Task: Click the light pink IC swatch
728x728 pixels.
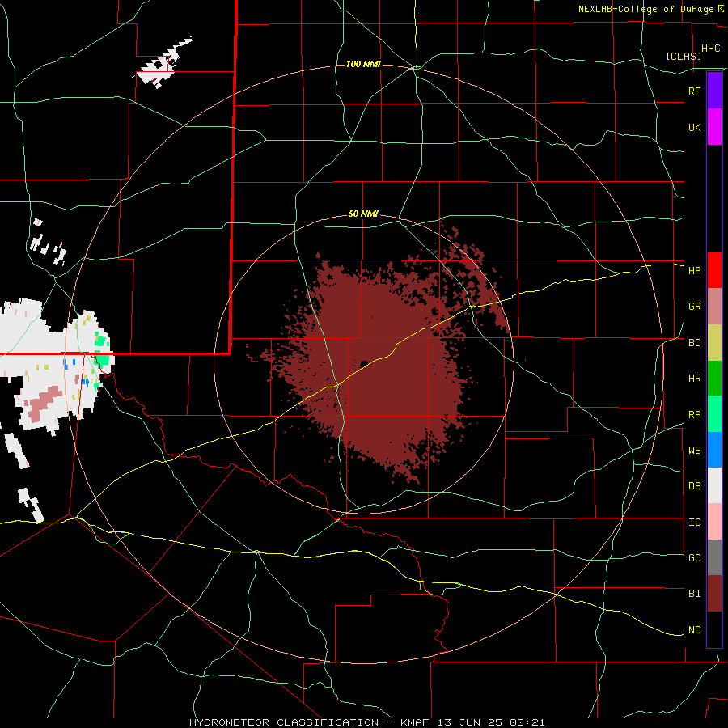Action: click(x=714, y=522)
